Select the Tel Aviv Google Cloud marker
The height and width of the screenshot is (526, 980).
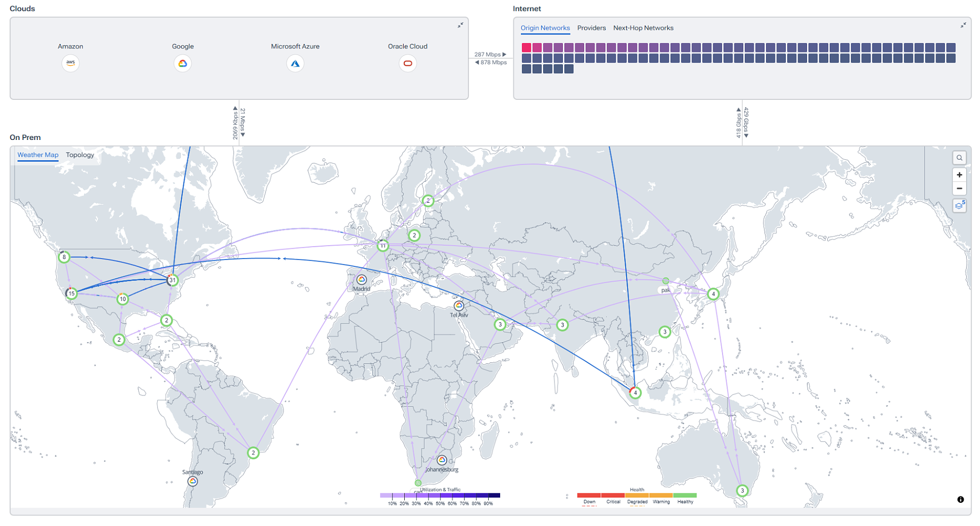[459, 306]
